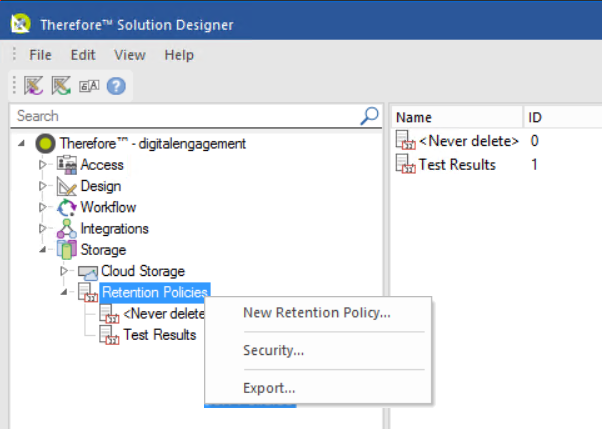Click the Test Results icon in the list

tap(405, 164)
